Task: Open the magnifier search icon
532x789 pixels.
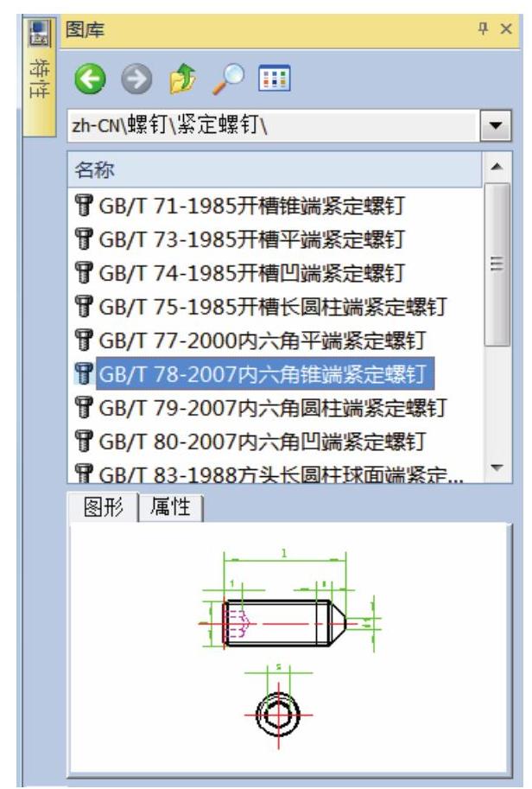Action: pos(229,79)
